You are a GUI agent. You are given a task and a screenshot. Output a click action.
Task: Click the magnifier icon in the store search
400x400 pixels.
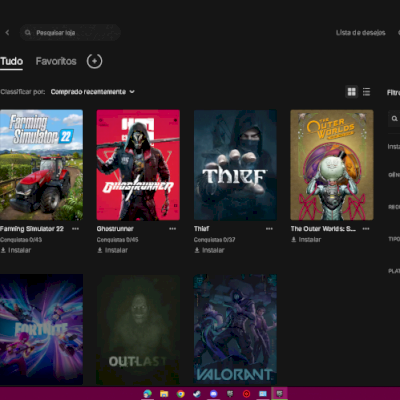28,33
